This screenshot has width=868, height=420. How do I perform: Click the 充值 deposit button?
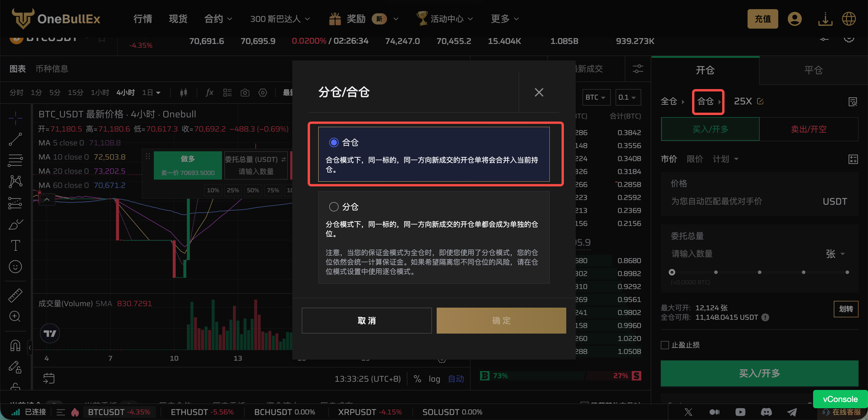pyautogui.click(x=762, y=19)
